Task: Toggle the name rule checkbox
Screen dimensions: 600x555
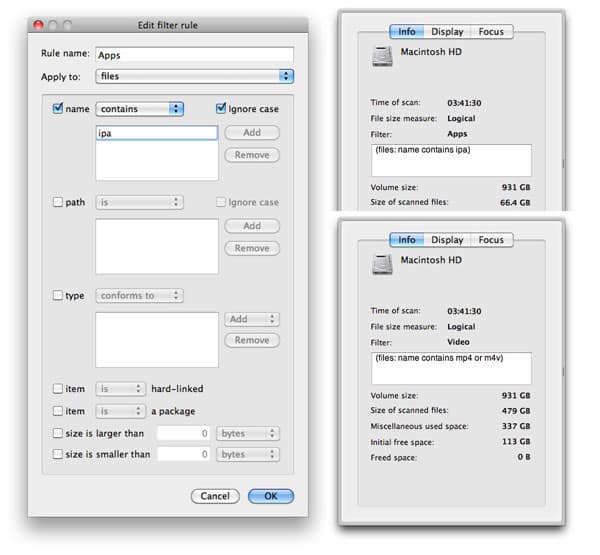Action: [x=57, y=108]
